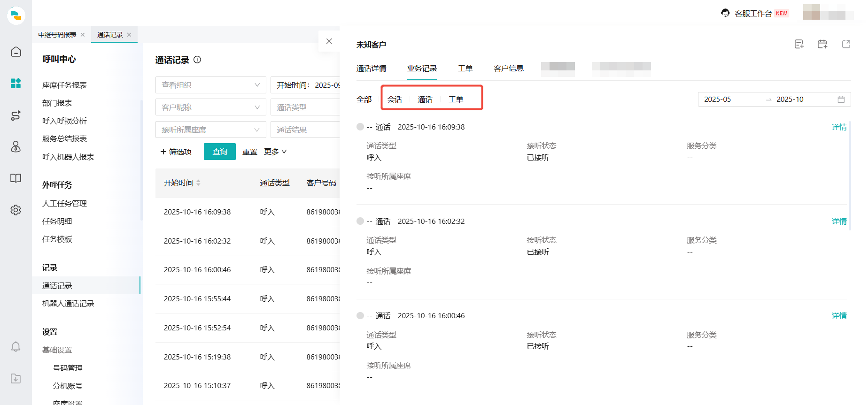The height and width of the screenshot is (405, 868).
Task: Click the add schedule calendar icon
Action: [822, 44]
